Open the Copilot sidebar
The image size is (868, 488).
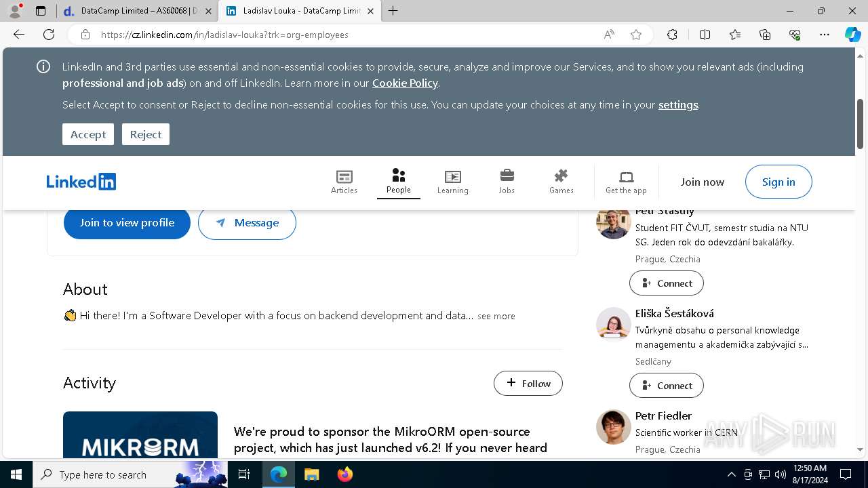pyautogui.click(x=852, y=35)
